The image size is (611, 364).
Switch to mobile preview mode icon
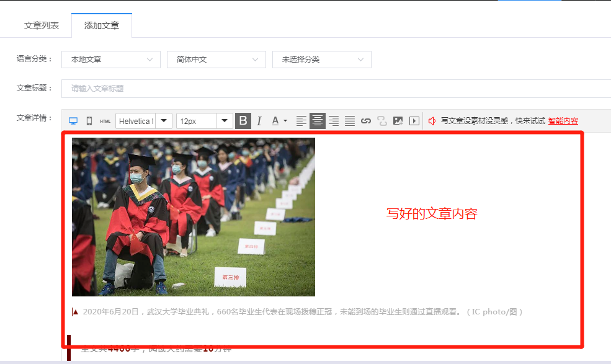pos(89,121)
